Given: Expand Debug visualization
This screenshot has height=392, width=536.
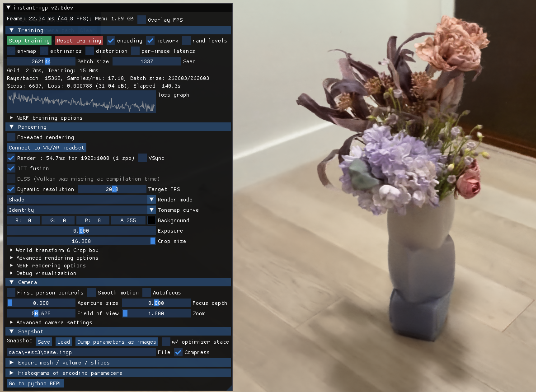Looking at the screenshot, I should click(x=43, y=273).
